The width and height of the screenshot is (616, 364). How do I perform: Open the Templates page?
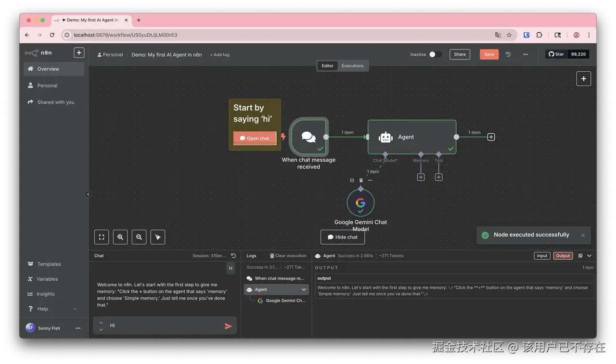pyautogui.click(x=54, y=264)
